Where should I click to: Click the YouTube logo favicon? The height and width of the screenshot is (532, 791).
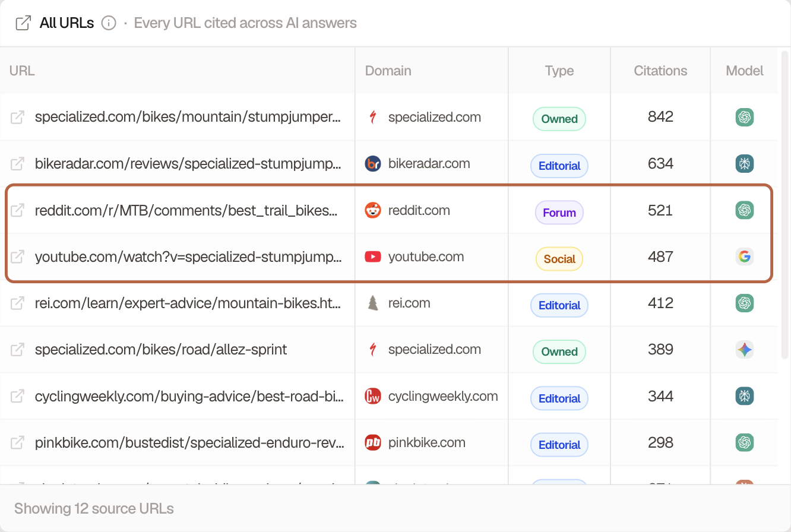373,256
